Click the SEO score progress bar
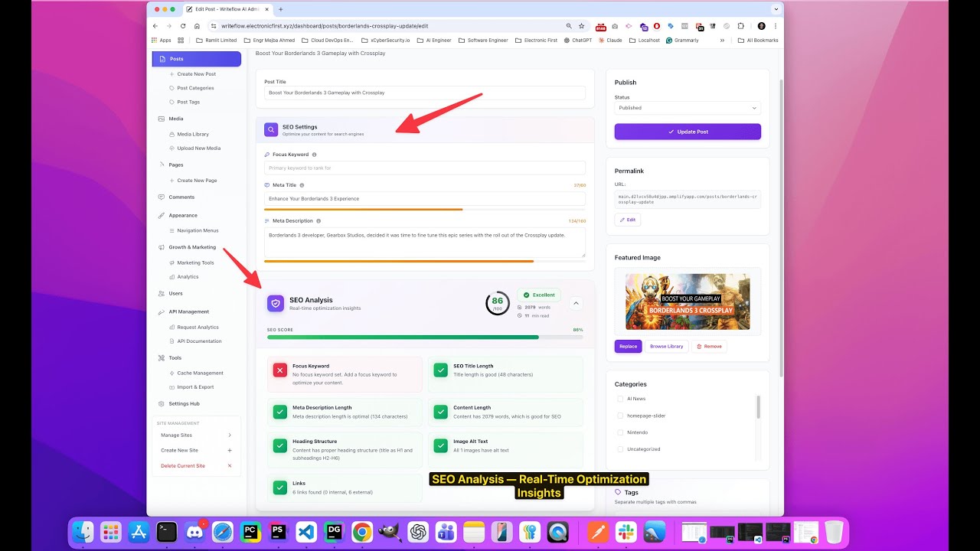980x551 pixels. (x=425, y=337)
